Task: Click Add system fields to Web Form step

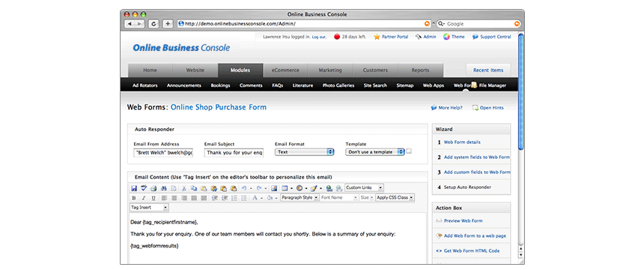Action: pos(477,157)
